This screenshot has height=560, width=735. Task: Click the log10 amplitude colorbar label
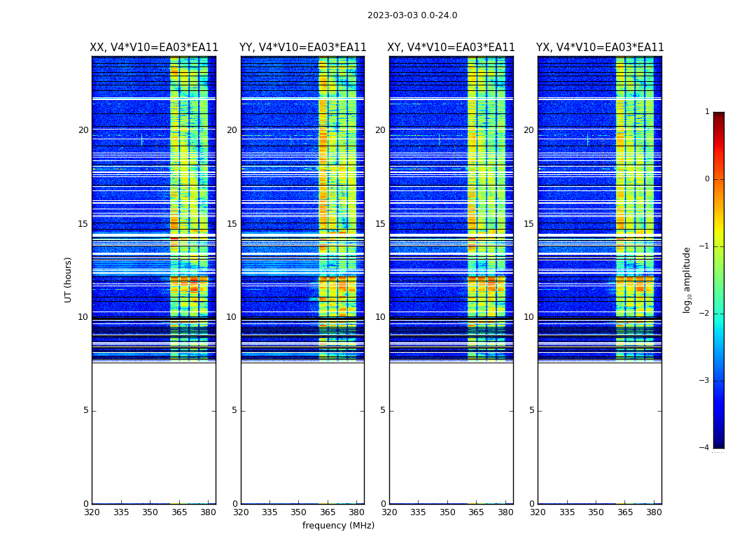[687, 280]
